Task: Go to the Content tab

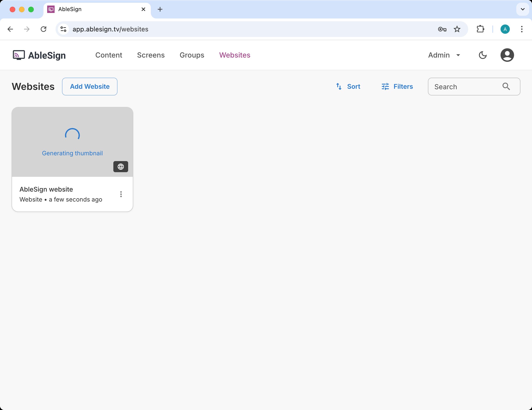Action: click(109, 55)
